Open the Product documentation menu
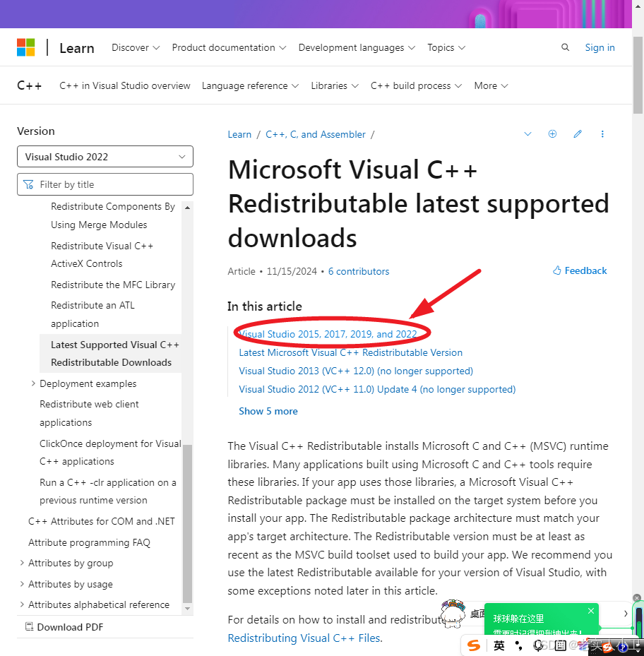 (229, 48)
